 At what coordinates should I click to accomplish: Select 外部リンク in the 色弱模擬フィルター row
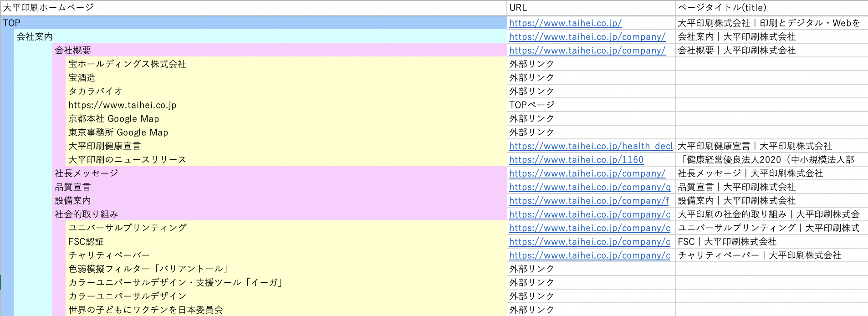pos(591,269)
